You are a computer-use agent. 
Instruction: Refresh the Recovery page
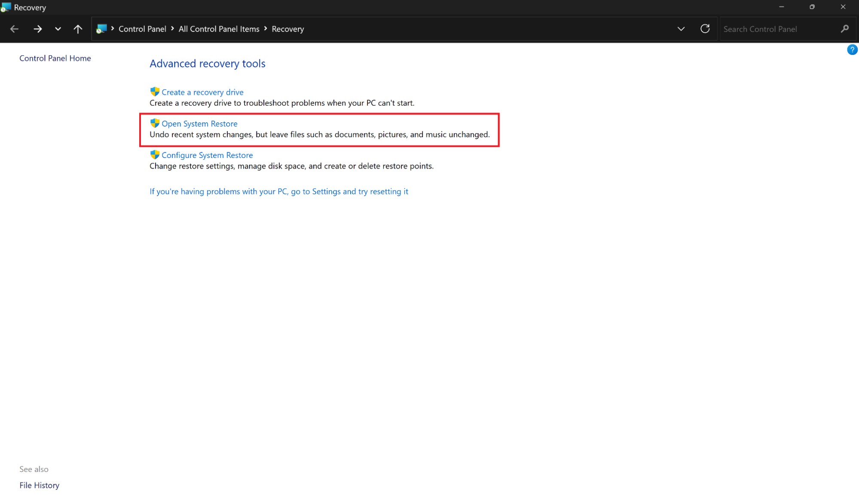point(705,29)
